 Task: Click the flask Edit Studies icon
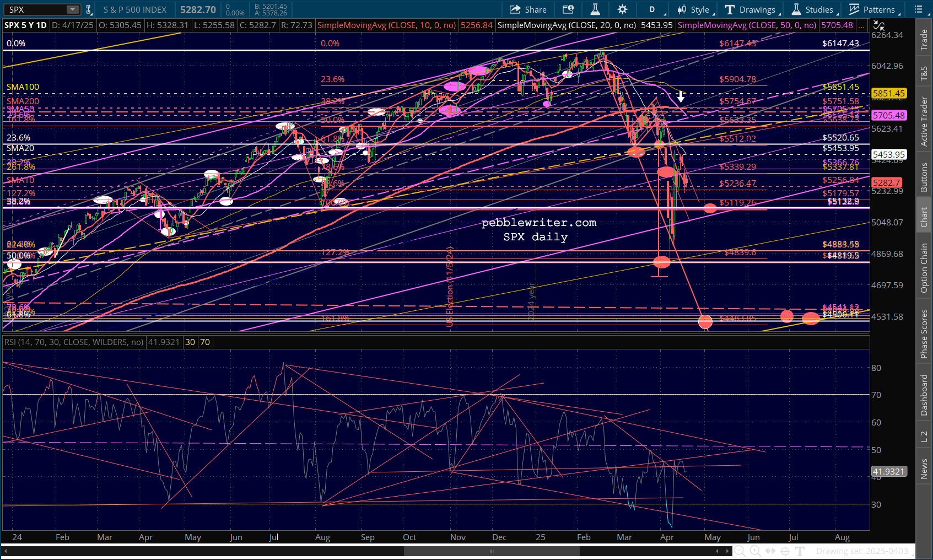point(595,9)
